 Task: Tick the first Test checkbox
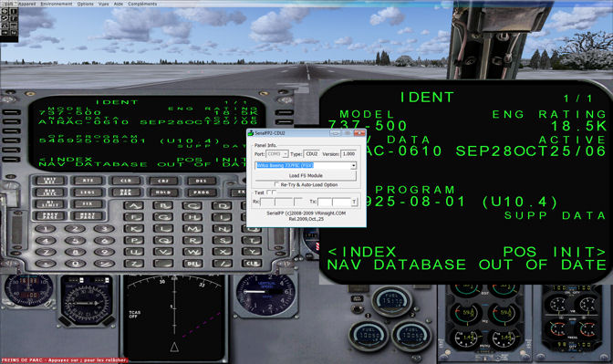pos(268,192)
